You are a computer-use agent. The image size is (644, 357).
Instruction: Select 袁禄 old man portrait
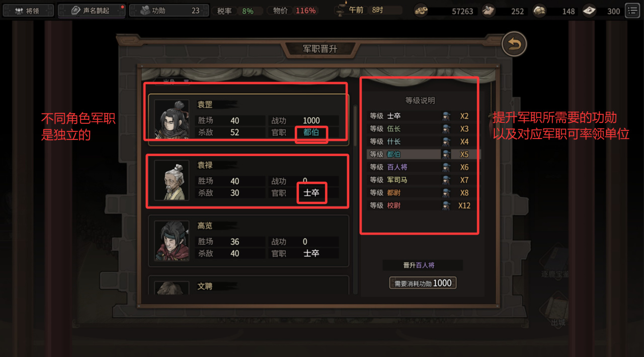[172, 180]
